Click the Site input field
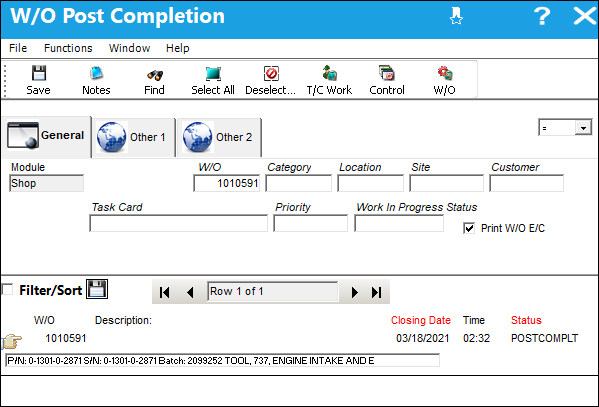This screenshot has width=599, height=407. click(x=446, y=183)
